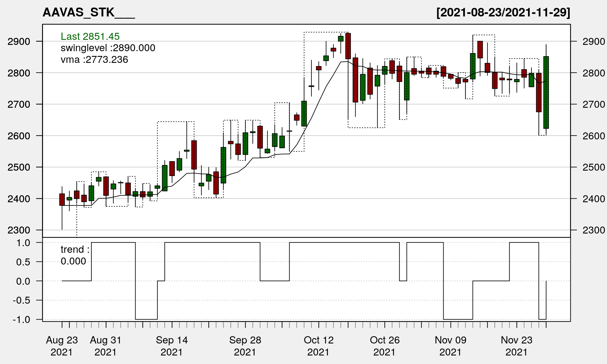607x364 pixels.
Task: Click the -1.0 trend axis label
Action: [x=21, y=319]
